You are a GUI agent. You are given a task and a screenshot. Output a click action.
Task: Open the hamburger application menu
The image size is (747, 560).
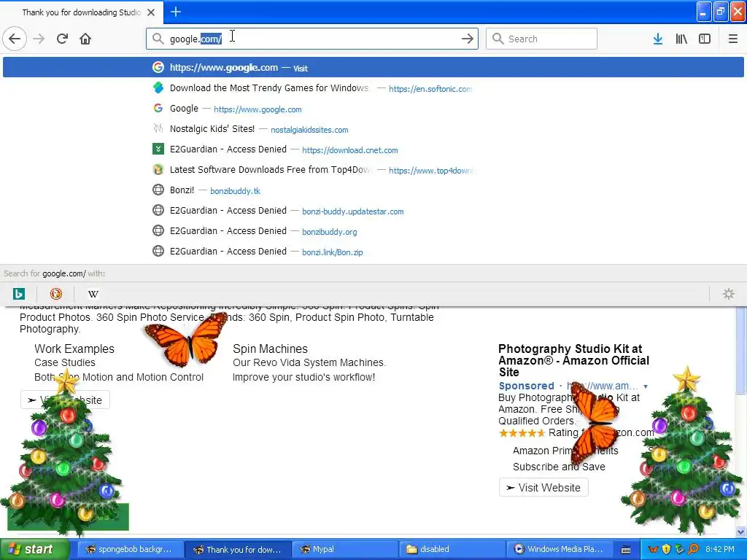[732, 39]
